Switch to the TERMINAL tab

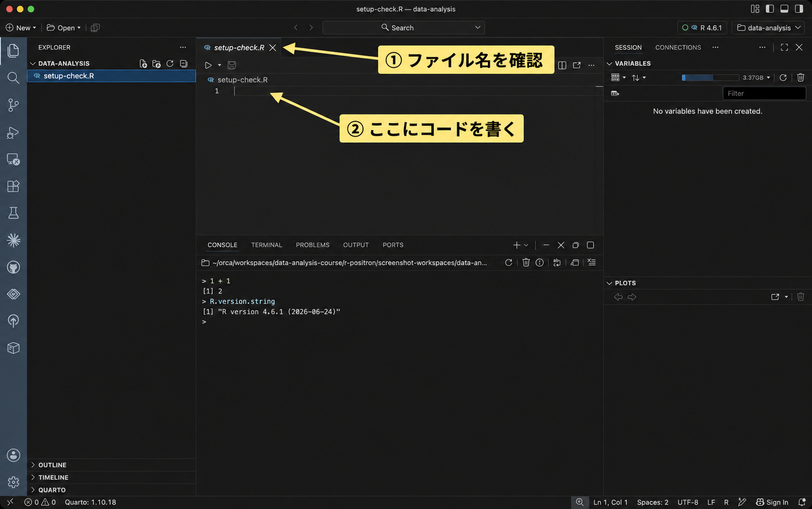click(267, 245)
